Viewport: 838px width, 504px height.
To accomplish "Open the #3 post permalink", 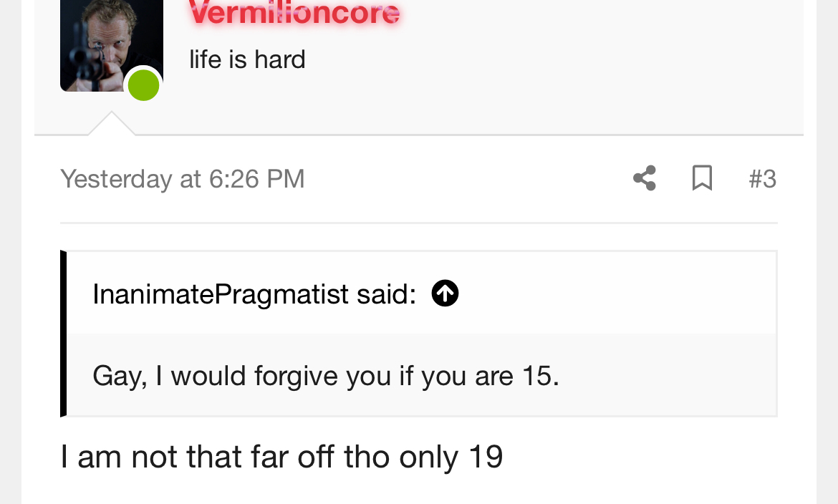I will tap(763, 178).
